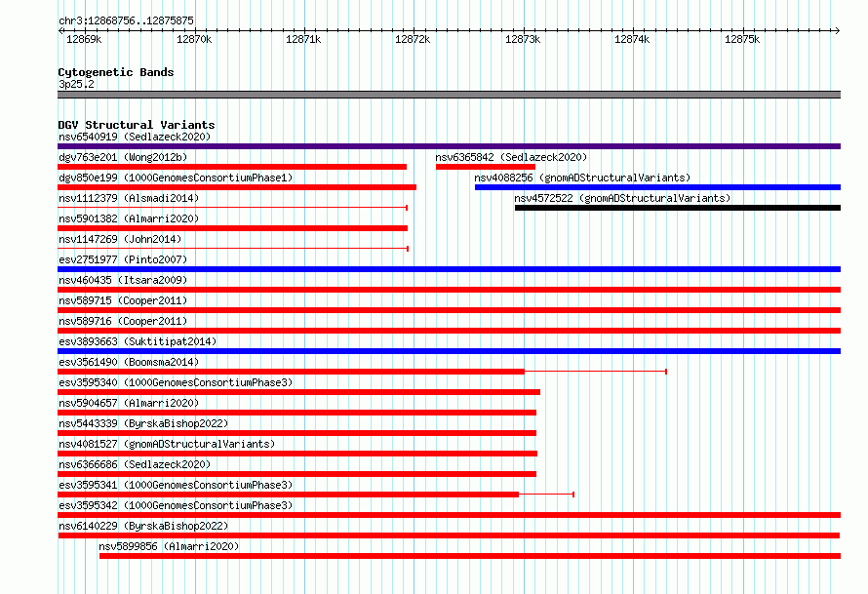Select the blue esv3893663 variant bar
868x594 pixels.
(x=449, y=351)
